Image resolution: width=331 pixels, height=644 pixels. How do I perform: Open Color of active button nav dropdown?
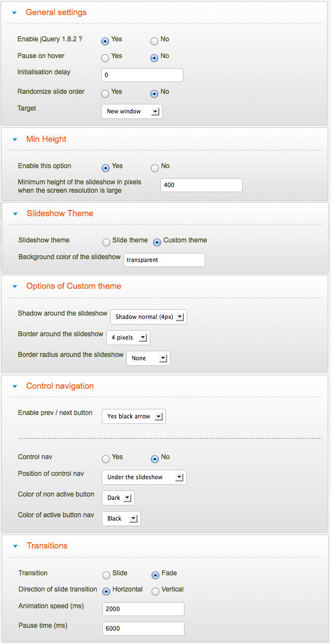[x=121, y=518]
